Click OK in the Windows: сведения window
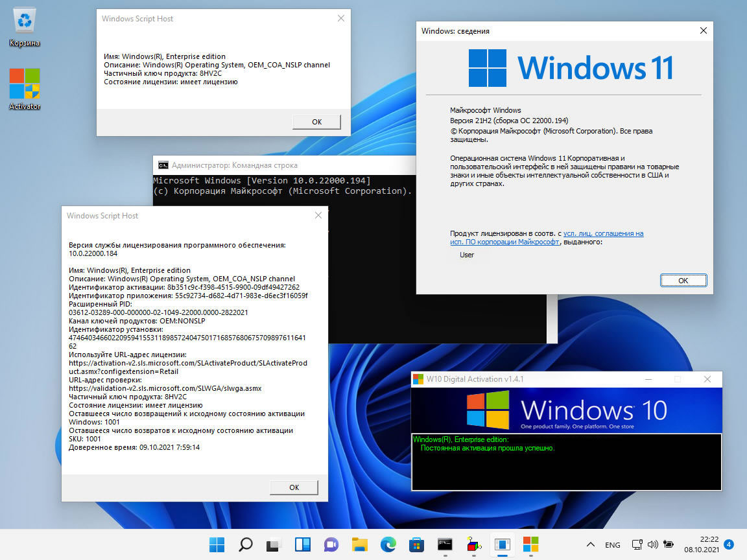The width and height of the screenshot is (747, 560). (683, 281)
